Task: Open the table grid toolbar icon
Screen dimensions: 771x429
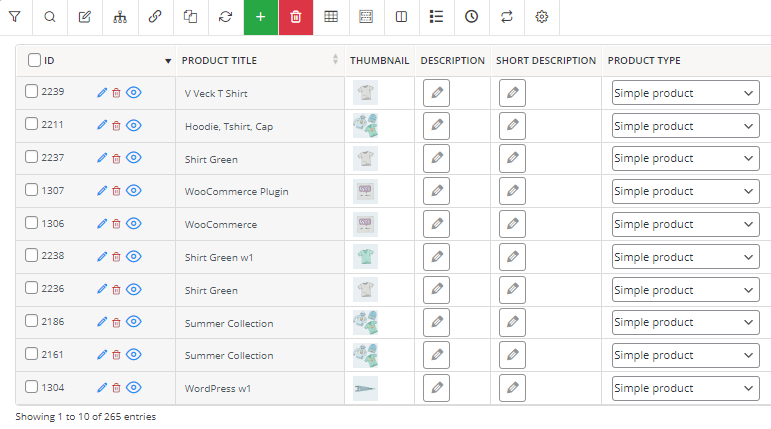Action: 331,17
